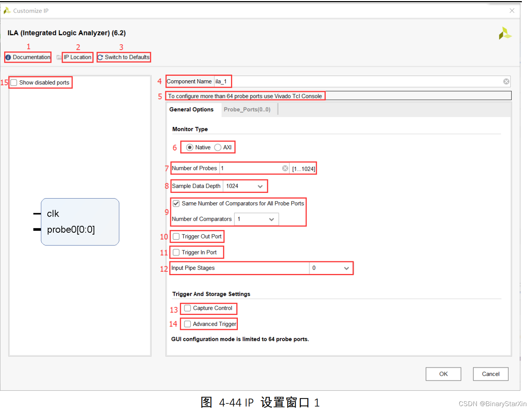Viewport: 532px width, 411px height.
Task: Click the Cancel button
Action: pyautogui.click(x=491, y=374)
